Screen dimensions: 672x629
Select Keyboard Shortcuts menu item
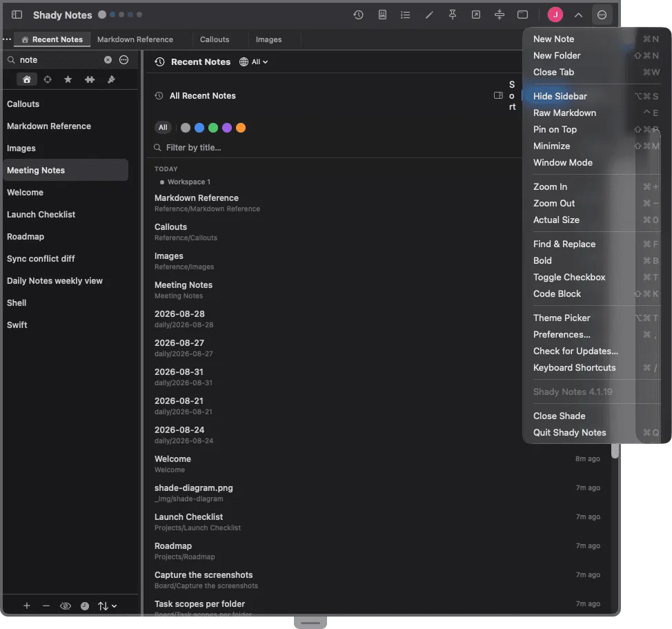click(x=595, y=367)
